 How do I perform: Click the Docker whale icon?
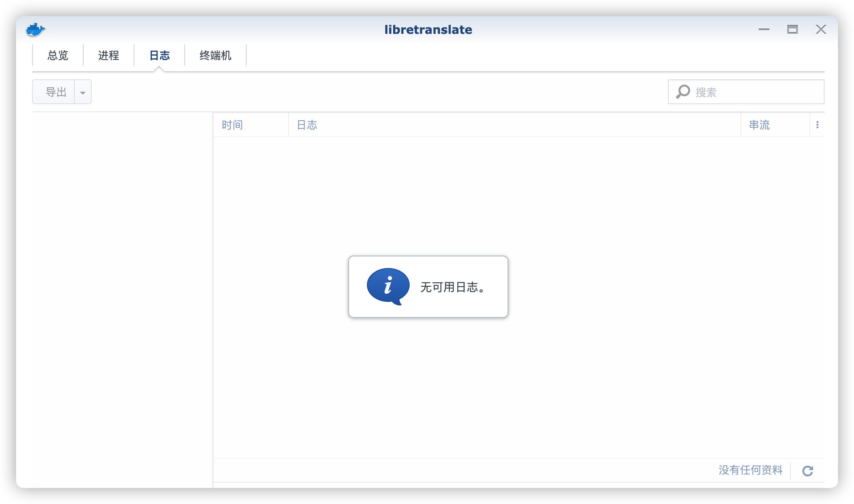tap(36, 30)
